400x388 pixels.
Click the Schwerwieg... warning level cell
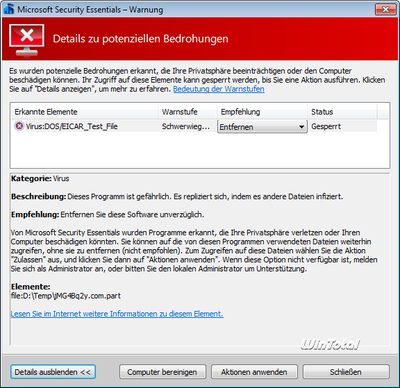pos(186,126)
